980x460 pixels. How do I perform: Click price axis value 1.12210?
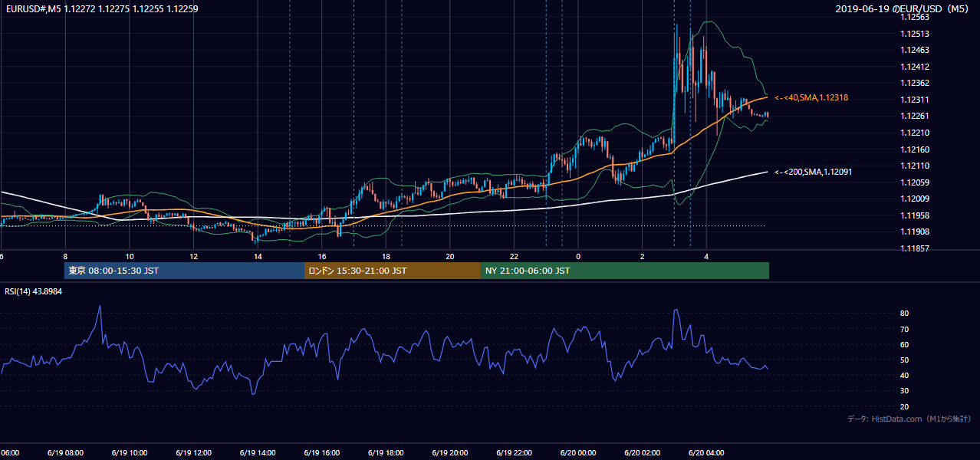915,133
